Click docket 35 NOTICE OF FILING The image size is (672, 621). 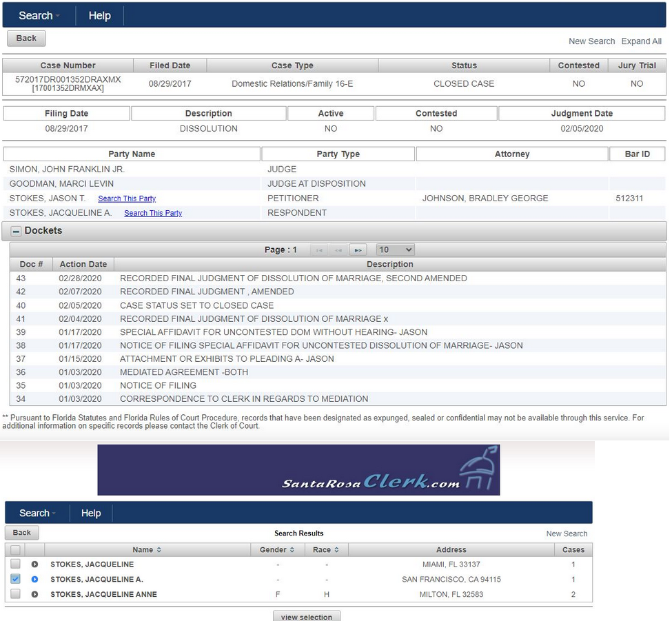[x=158, y=385]
